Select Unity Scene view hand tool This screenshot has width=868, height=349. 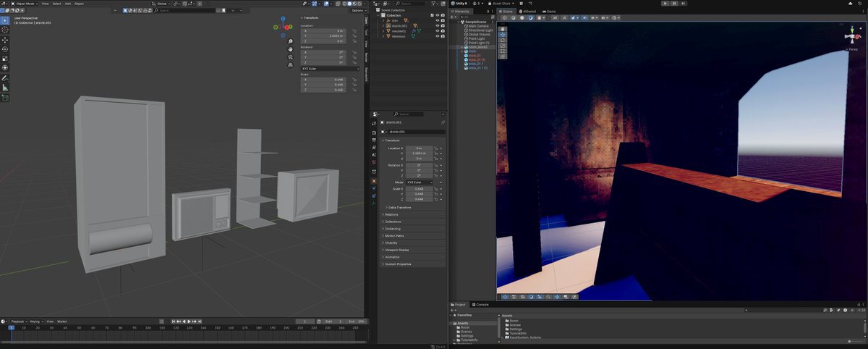[503, 29]
